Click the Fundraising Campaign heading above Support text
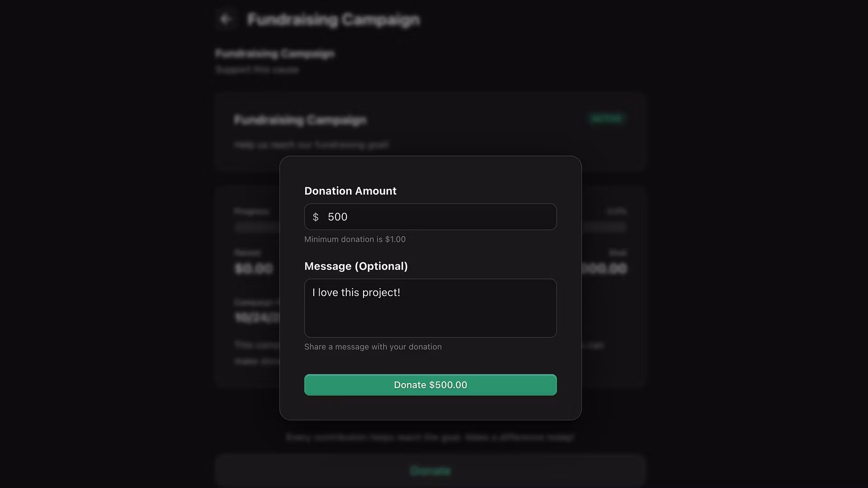 tap(275, 54)
